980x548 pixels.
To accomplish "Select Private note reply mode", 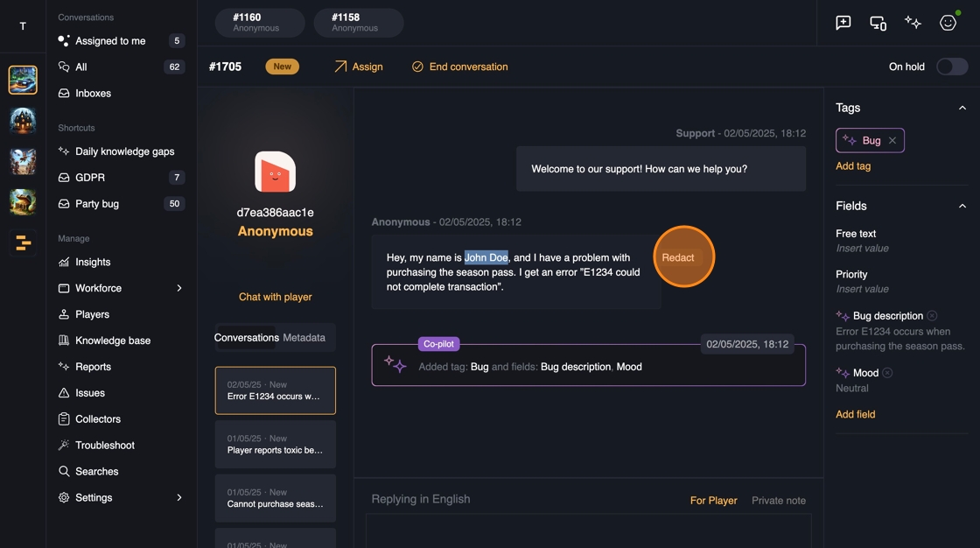I will 779,501.
